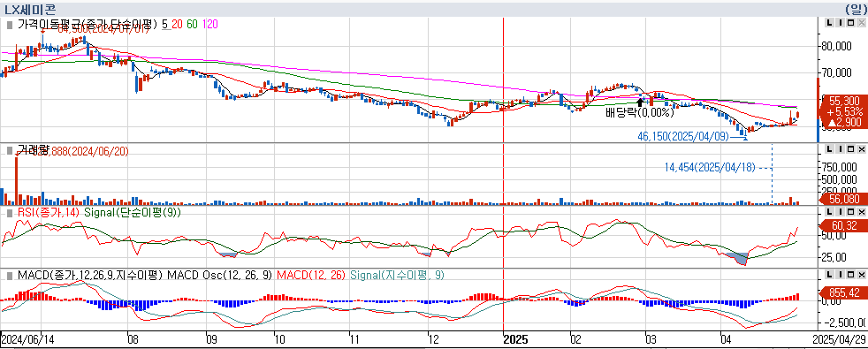Select the 가격이동평균(종가 단순이평) indicator title

[x=88, y=25]
